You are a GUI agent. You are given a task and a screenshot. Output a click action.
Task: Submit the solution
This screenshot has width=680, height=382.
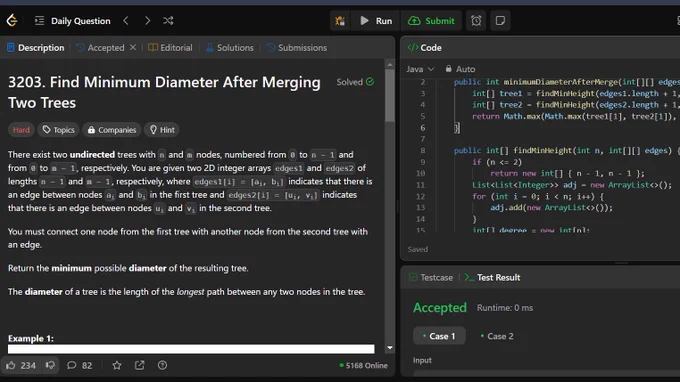432,21
